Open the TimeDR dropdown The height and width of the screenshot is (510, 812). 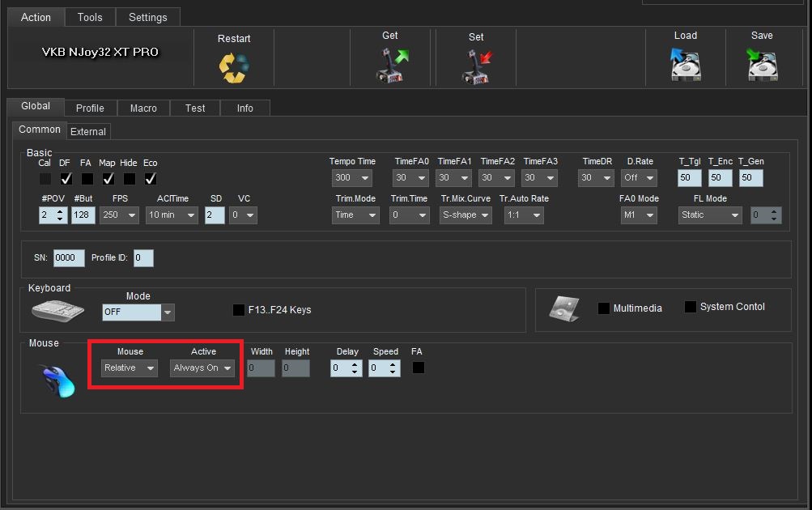596,177
